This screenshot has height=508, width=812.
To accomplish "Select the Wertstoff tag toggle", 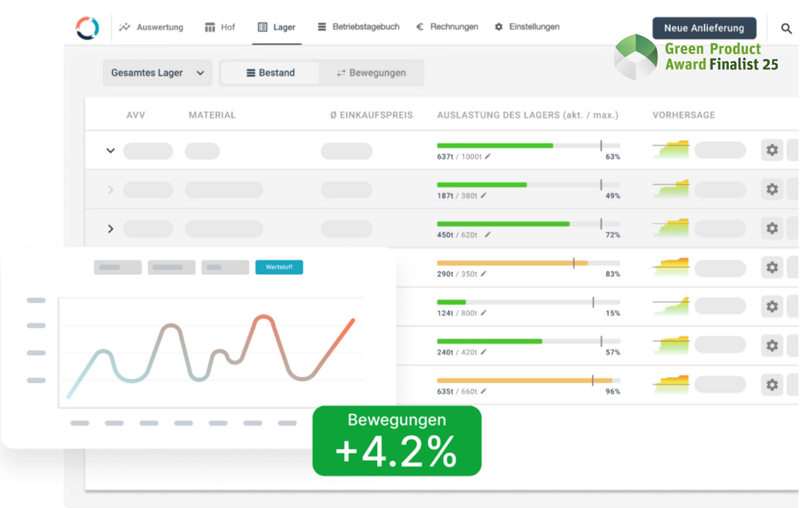I will [x=279, y=267].
